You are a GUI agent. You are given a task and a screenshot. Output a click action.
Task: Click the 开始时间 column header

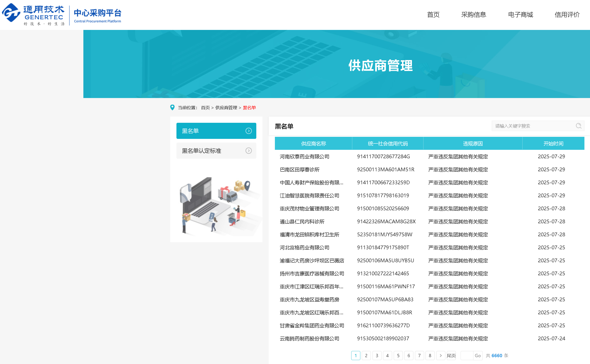(553, 143)
